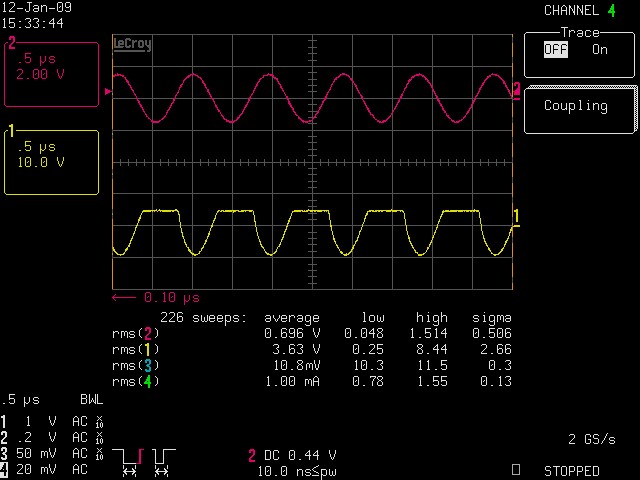Click the trigger readout 2 DC 0.44 V
Viewport: 640px width, 480px height.
[293, 455]
